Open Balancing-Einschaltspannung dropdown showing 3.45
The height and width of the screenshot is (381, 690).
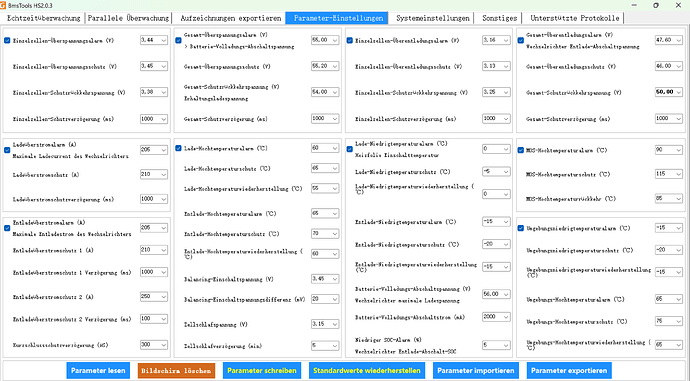tap(325, 279)
